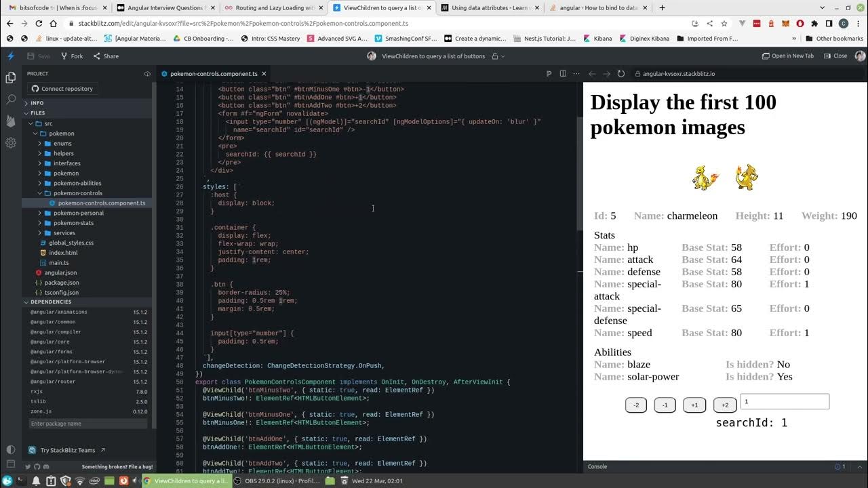The height and width of the screenshot is (488, 868).
Task: Toggle the color theme icon in sidebar
Action: [x=10, y=449]
